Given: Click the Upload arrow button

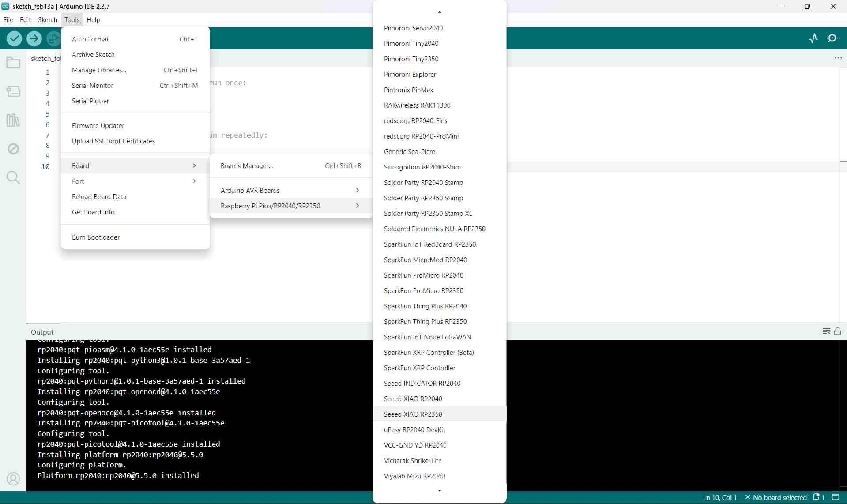Looking at the screenshot, I should click(34, 39).
